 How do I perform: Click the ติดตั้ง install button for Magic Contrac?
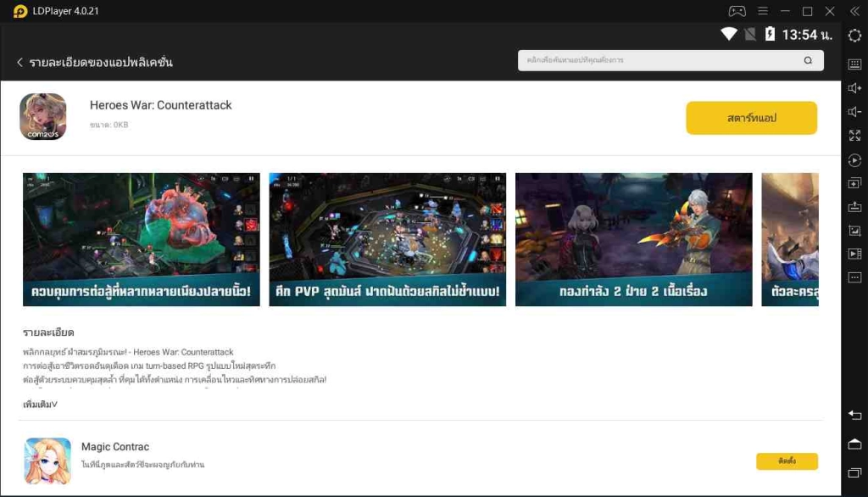[787, 461]
